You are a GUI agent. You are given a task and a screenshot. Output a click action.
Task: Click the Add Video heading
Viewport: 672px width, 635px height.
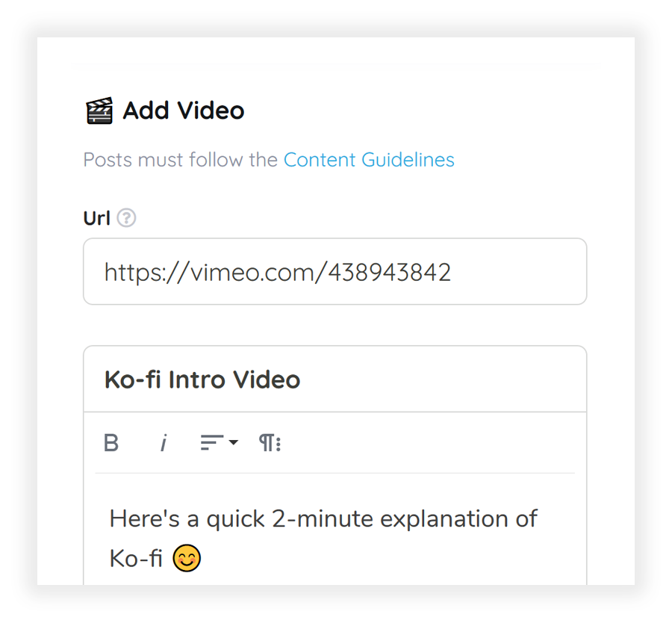tap(183, 111)
